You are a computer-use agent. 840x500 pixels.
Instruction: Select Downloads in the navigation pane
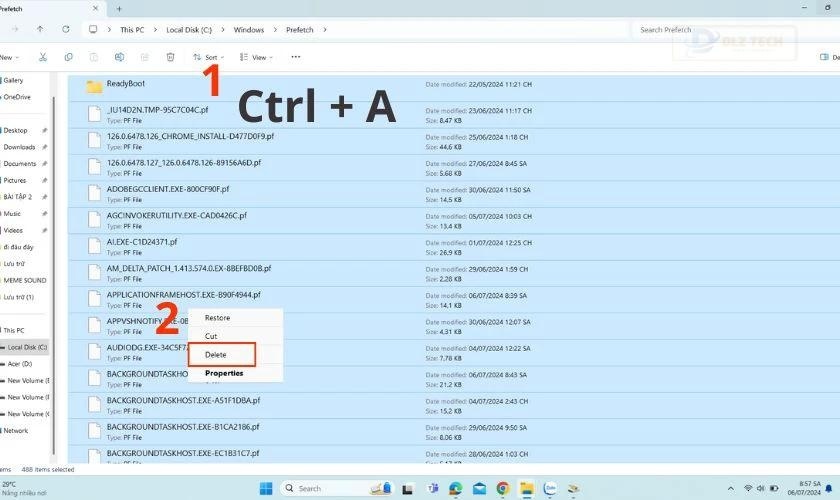point(19,147)
